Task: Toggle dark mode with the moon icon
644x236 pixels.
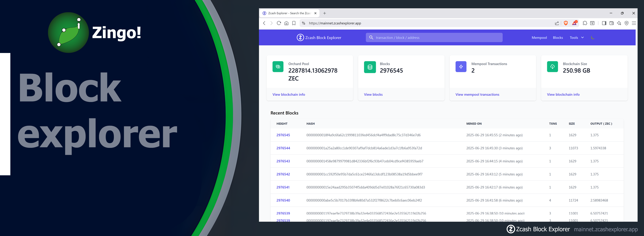Action: (x=592, y=37)
